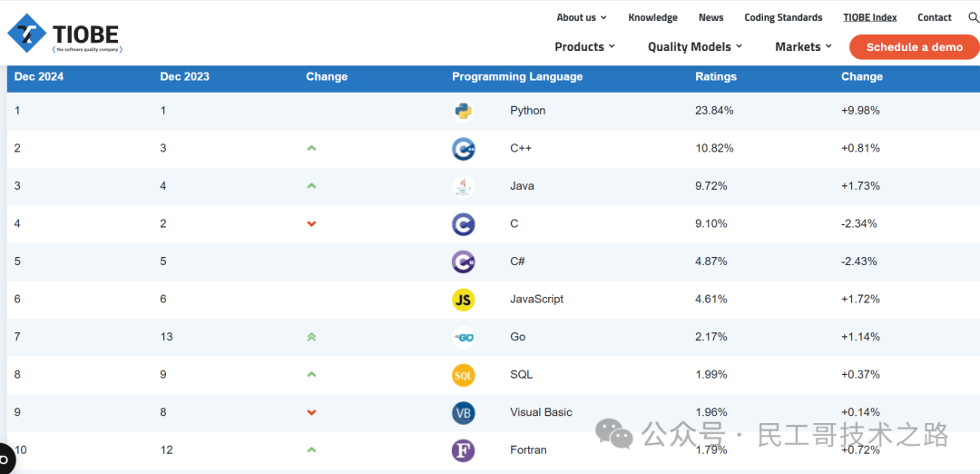The width and height of the screenshot is (980, 474).
Task: Click the Fortran F icon
Action: (463, 450)
